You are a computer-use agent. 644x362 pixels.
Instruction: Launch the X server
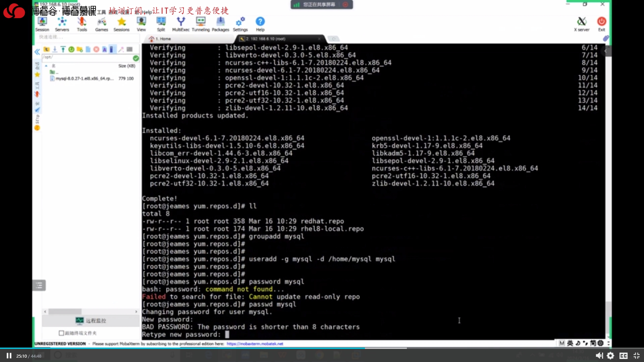pyautogui.click(x=582, y=24)
